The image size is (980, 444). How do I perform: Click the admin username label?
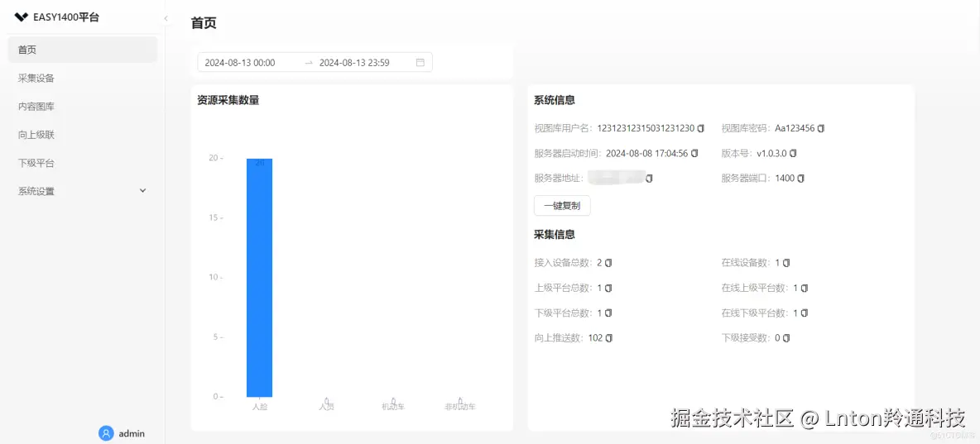point(132,432)
